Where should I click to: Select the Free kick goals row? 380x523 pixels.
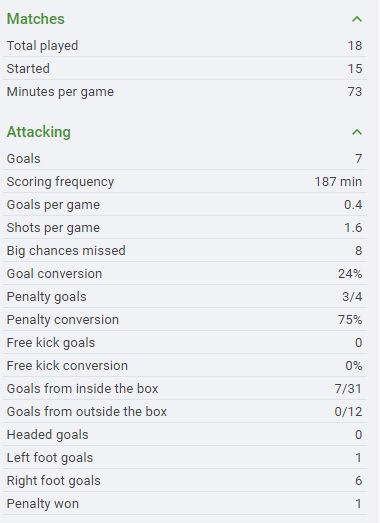click(x=185, y=343)
